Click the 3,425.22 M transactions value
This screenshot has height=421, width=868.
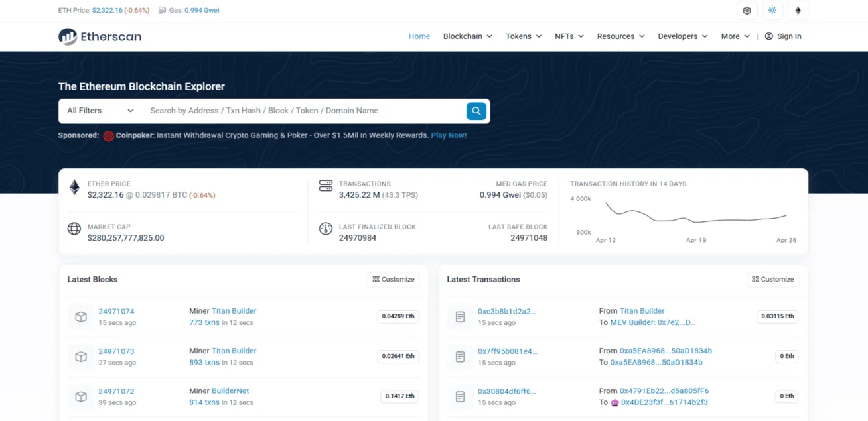[359, 195]
